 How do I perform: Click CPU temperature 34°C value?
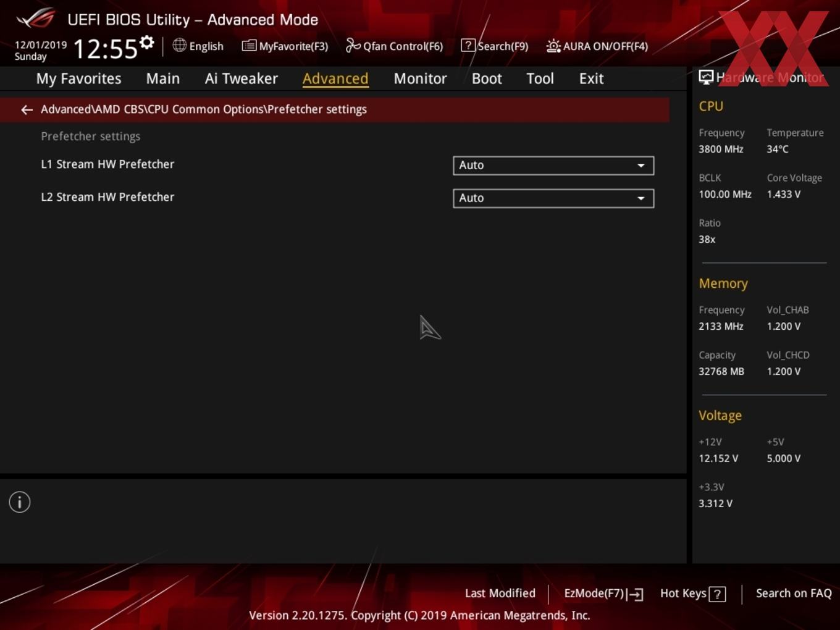(x=778, y=149)
